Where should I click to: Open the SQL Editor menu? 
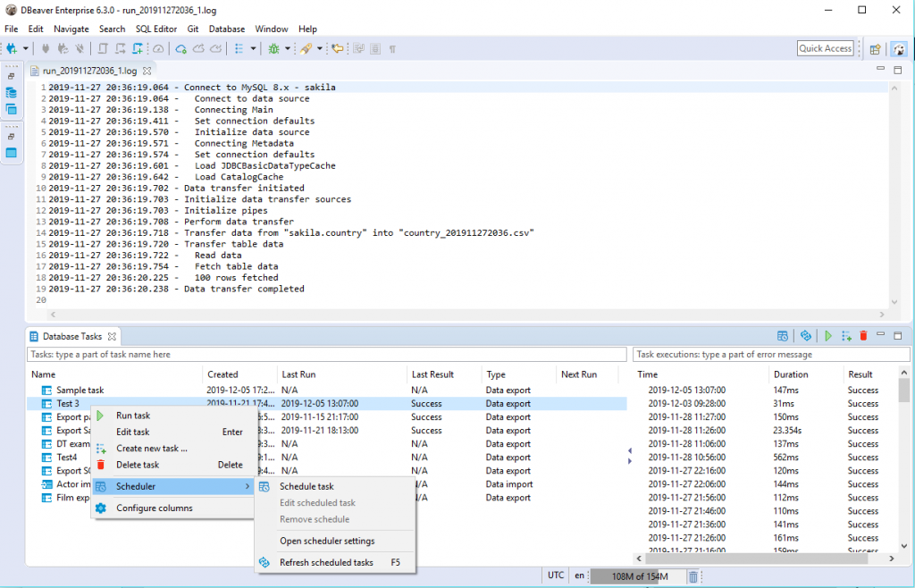click(x=156, y=29)
